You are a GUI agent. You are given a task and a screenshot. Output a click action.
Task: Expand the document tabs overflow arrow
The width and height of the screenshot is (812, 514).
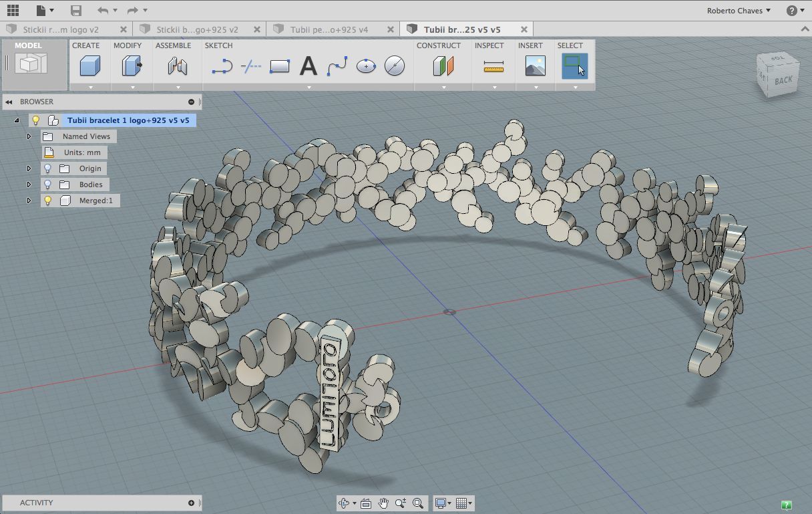pyautogui.click(x=805, y=29)
